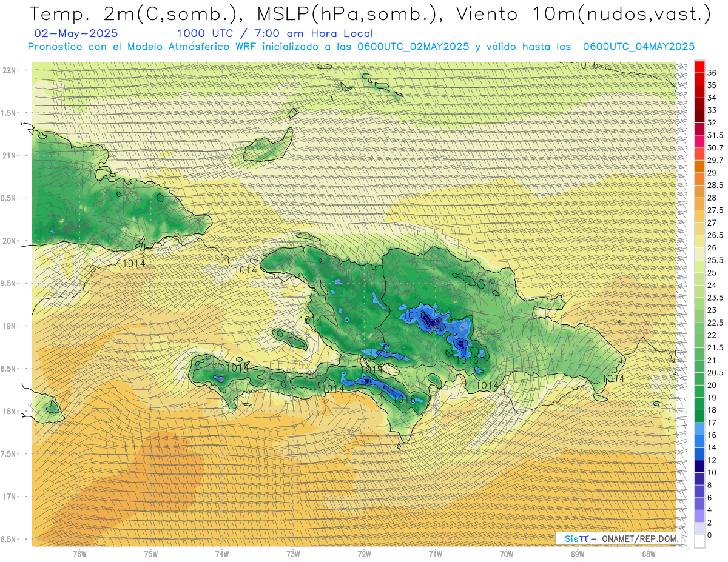Click legend value '27.5'
The width and height of the screenshot is (728, 562).
[715, 210]
